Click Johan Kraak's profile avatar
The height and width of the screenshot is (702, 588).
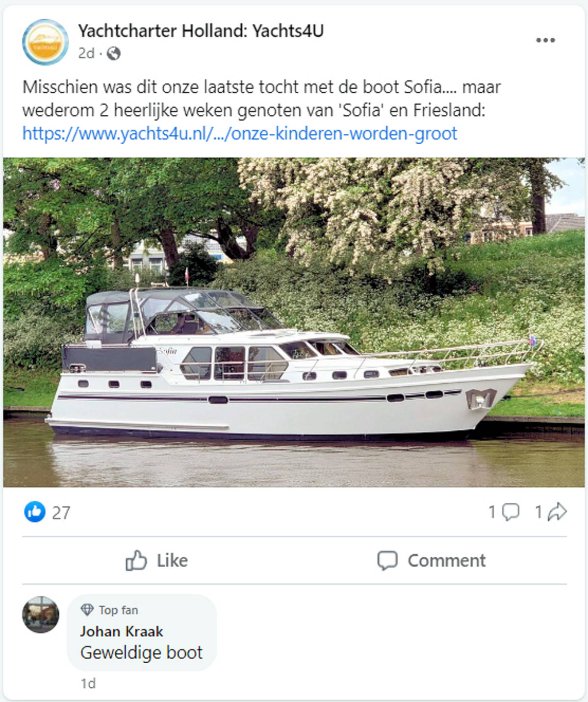click(x=41, y=615)
